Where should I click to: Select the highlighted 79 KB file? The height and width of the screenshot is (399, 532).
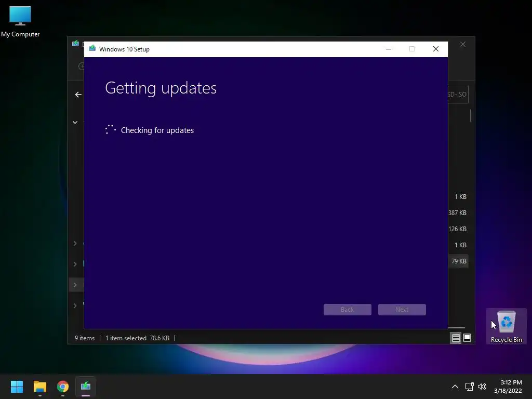pyautogui.click(x=458, y=261)
